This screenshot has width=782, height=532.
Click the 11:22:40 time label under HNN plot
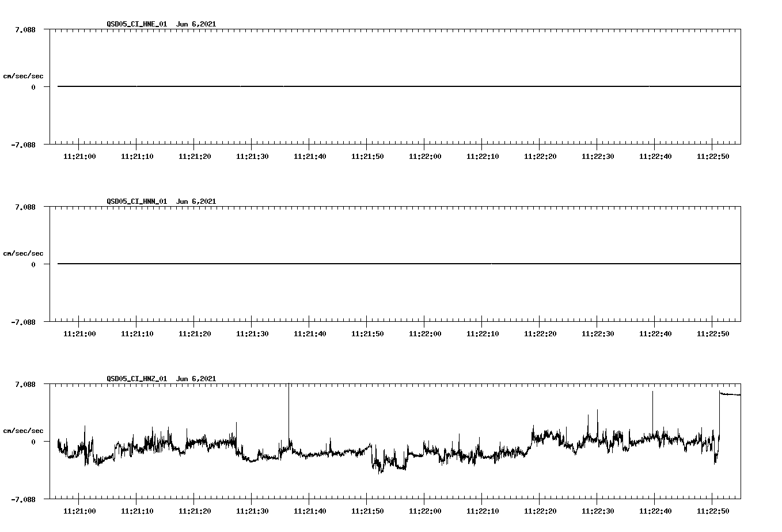click(x=655, y=334)
